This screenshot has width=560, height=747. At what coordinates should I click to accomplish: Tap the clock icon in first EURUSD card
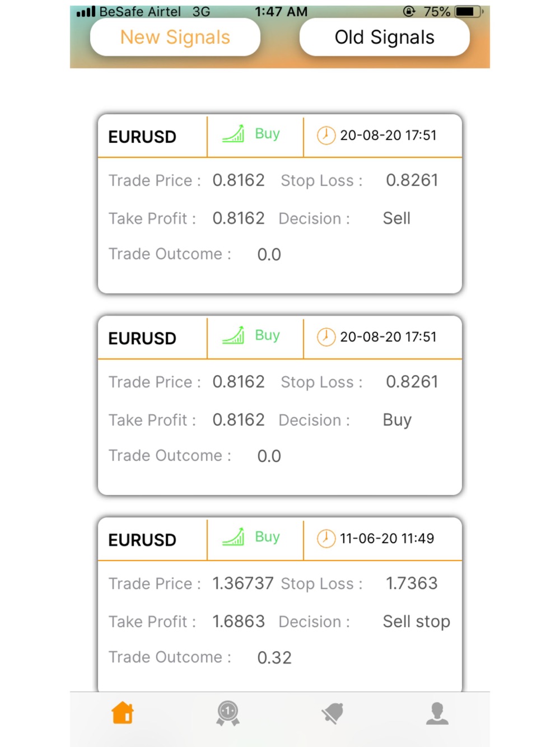[x=326, y=136]
